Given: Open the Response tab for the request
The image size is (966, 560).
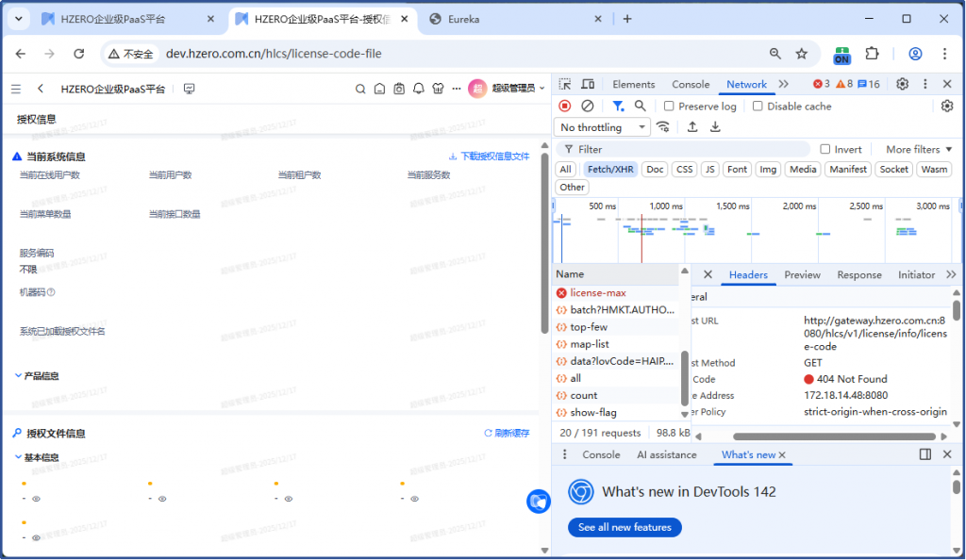Looking at the screenshot, I should [x=858, y=275].
